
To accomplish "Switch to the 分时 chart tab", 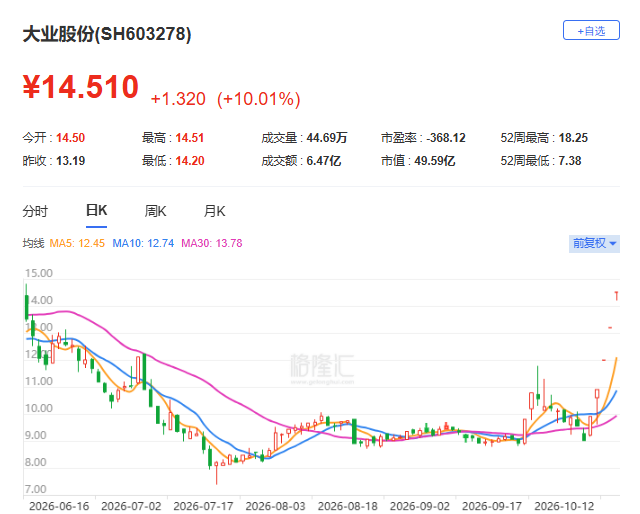I will click(35, 211).
